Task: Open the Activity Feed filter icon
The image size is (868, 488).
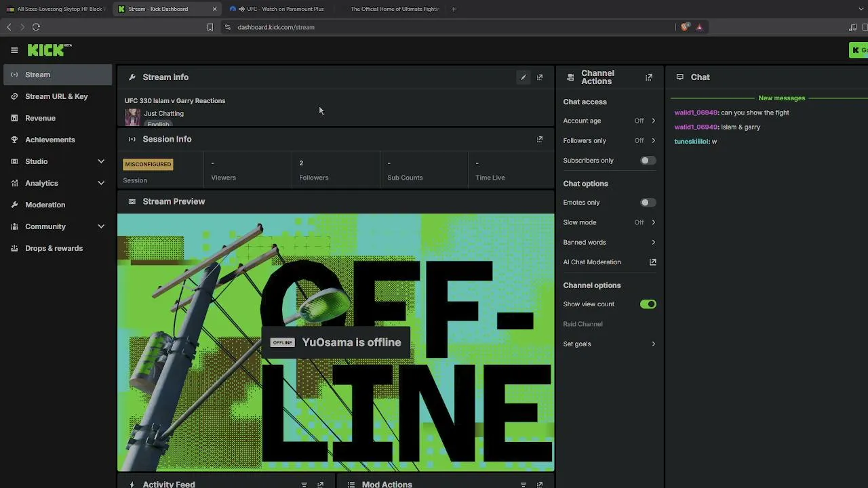Action: 304,485
